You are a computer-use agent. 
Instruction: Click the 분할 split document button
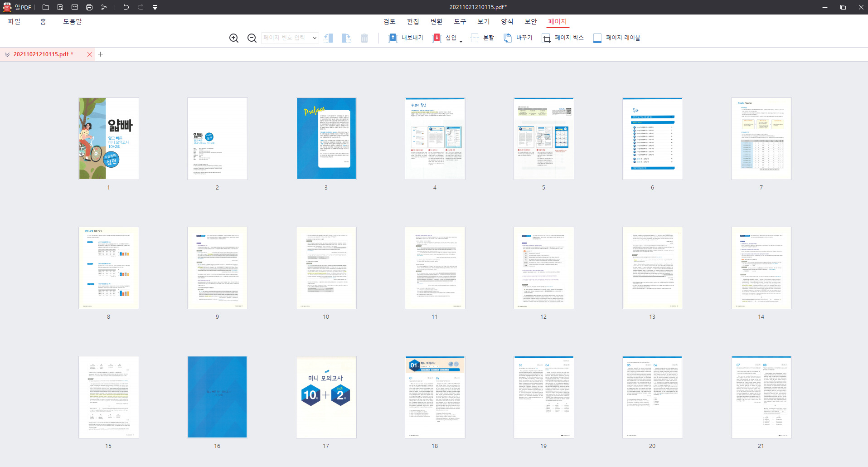[482, 38]
